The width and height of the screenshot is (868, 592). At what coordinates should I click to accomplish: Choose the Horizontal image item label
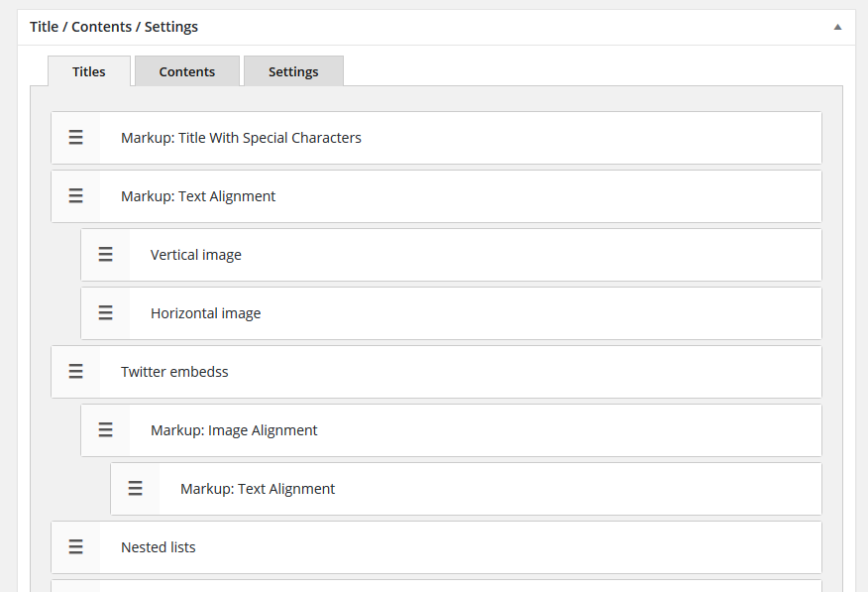[206, 313]
